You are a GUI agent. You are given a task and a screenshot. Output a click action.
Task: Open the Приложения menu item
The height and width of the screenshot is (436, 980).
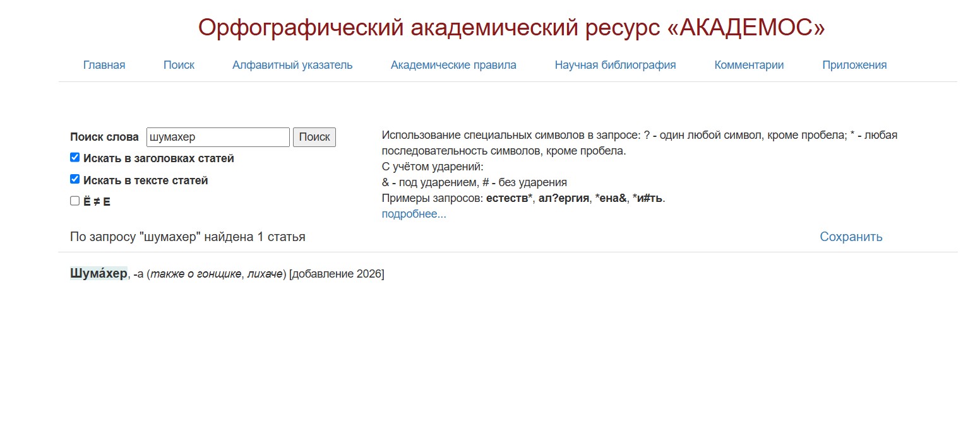coord(854,65)
